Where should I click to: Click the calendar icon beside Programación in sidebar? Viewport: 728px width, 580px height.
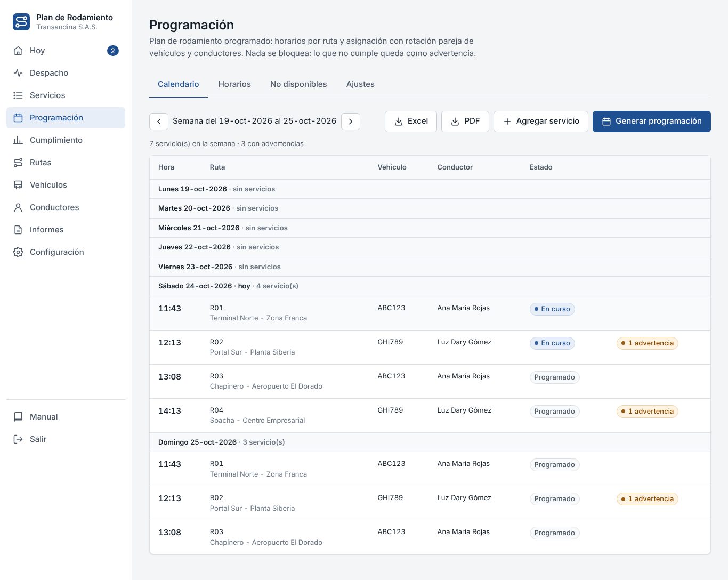tap(18, 118)
